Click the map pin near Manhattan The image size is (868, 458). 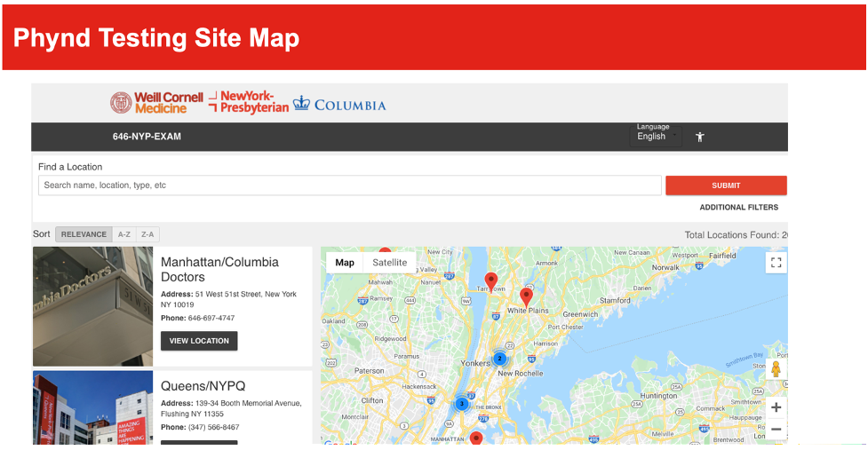point(476,438)
